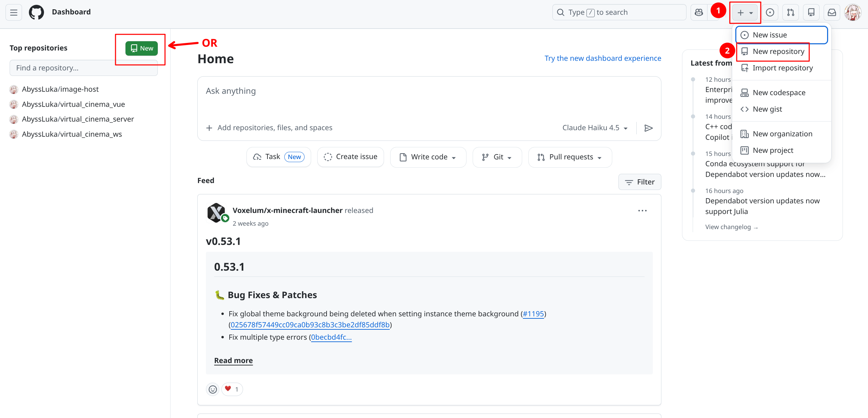Select New repository from the menu
The image size is (868, 418).
point(778,52)
